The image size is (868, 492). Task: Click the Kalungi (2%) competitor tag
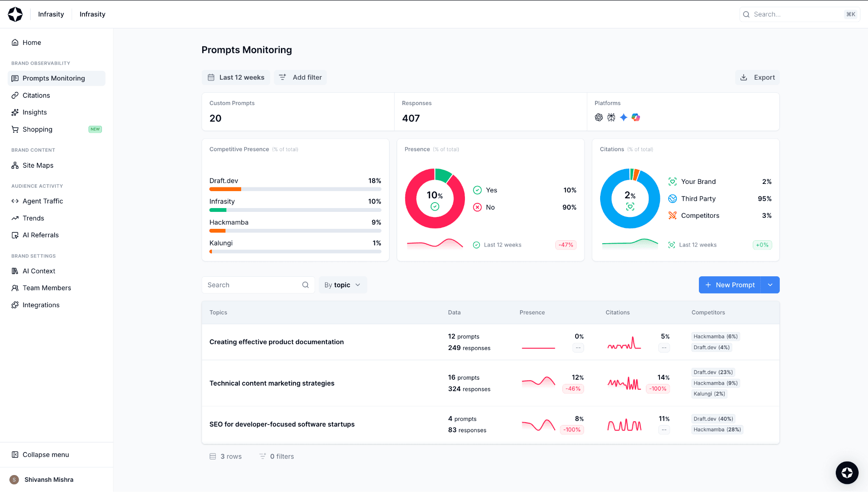pos(709,394)
